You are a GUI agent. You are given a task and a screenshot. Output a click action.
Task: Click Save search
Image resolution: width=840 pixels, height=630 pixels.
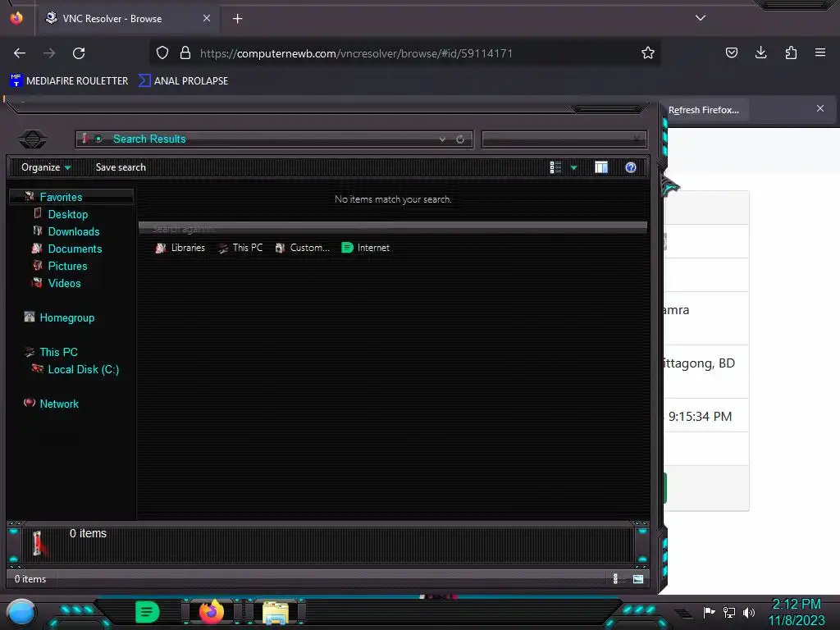[121, 167]
